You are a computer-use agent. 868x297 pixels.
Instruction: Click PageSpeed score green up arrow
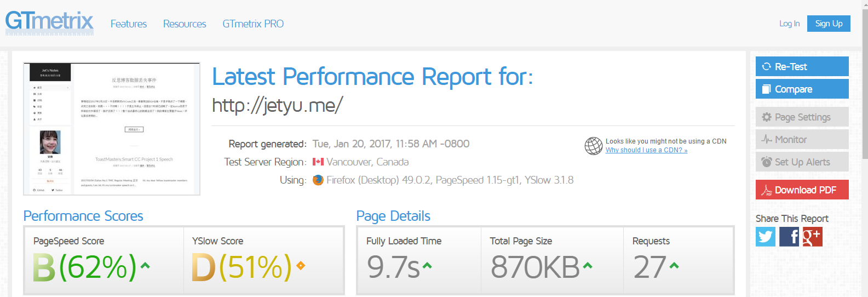tap(145, 266)
